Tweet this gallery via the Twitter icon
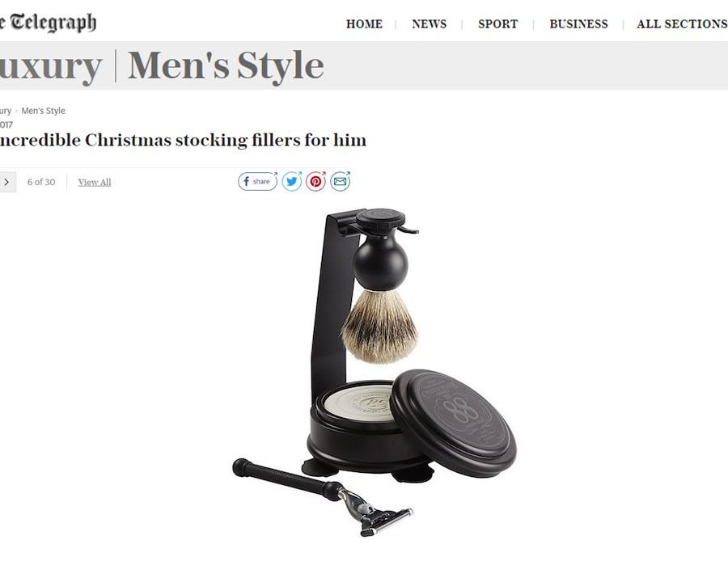728x582 pixels. coord(292,181)
